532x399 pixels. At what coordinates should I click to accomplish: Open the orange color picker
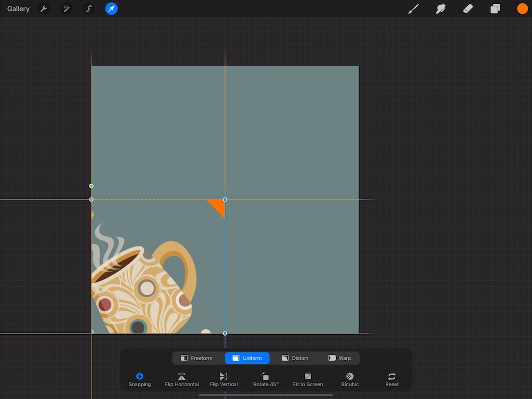(522, 9)
